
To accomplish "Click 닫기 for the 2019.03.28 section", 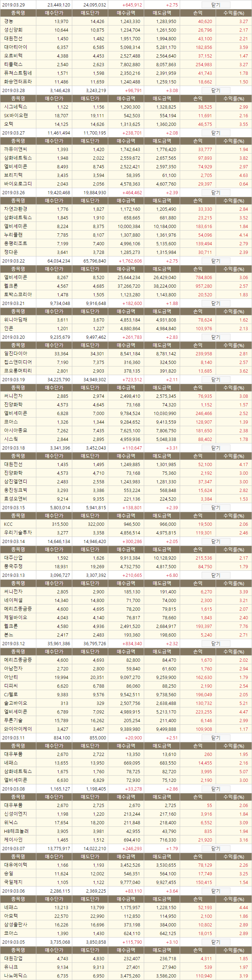I will coord(215,91).
